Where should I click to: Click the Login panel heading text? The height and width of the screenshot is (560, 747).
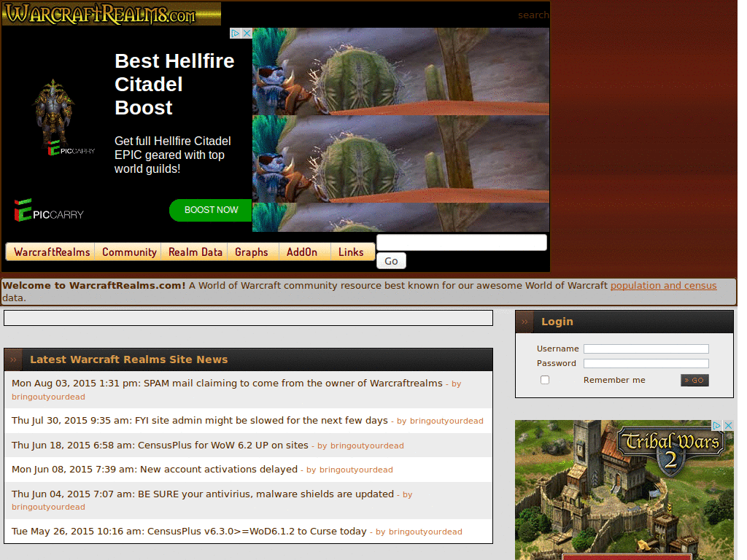(557, 322)
